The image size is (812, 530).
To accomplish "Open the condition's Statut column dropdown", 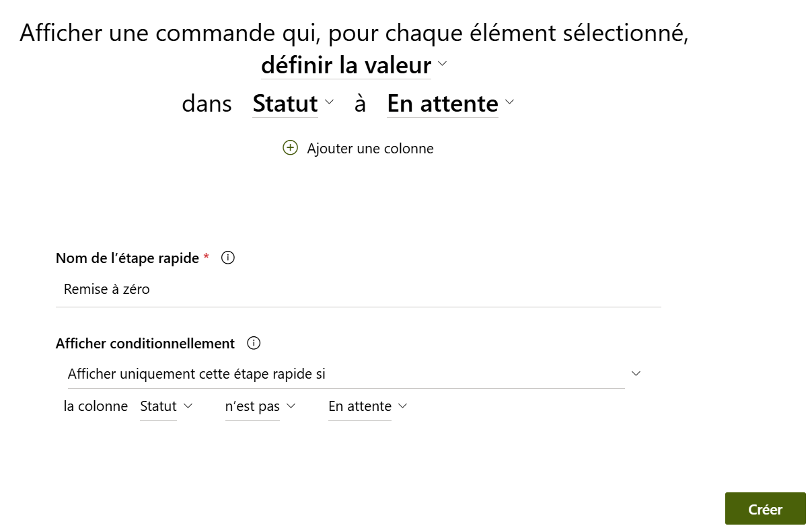I will tap(158, 406).
